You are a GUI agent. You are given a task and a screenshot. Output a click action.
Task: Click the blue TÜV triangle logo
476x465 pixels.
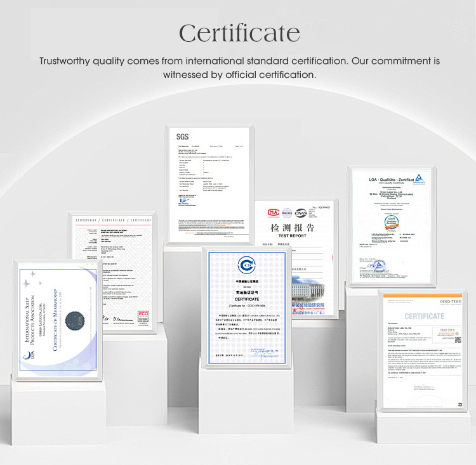tap(419, 179)
